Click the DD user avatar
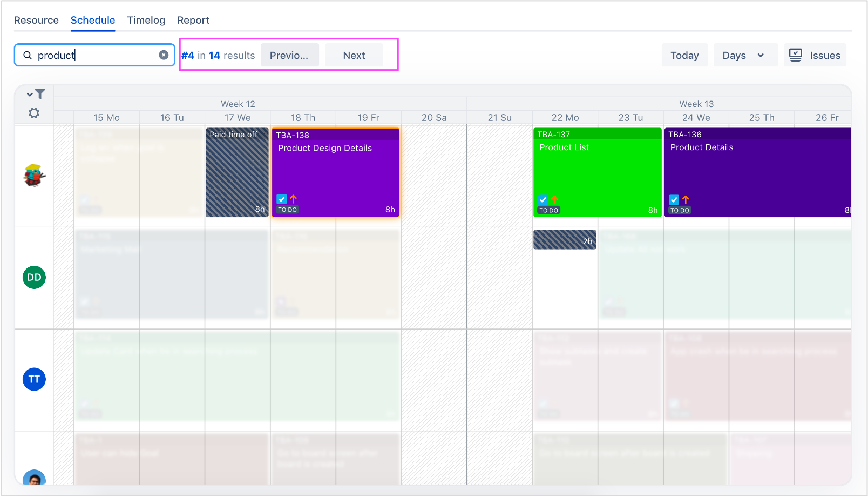 (34, 277)
